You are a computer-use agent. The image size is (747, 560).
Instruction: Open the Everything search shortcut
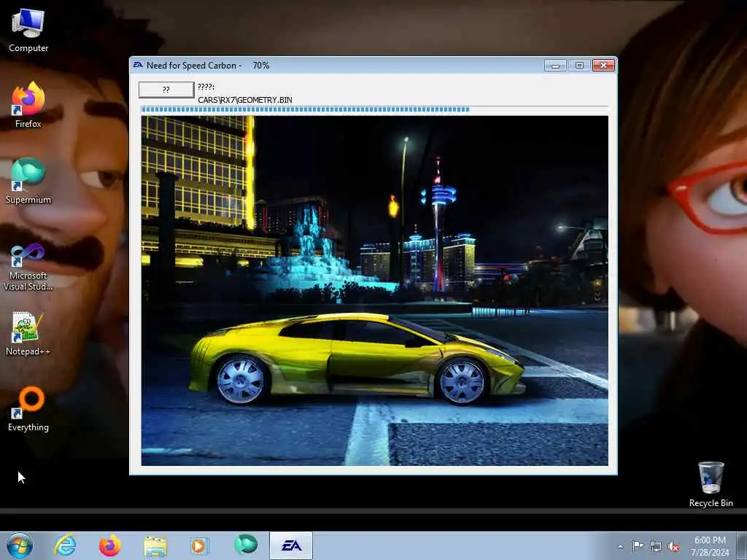[x=28, y=408]
